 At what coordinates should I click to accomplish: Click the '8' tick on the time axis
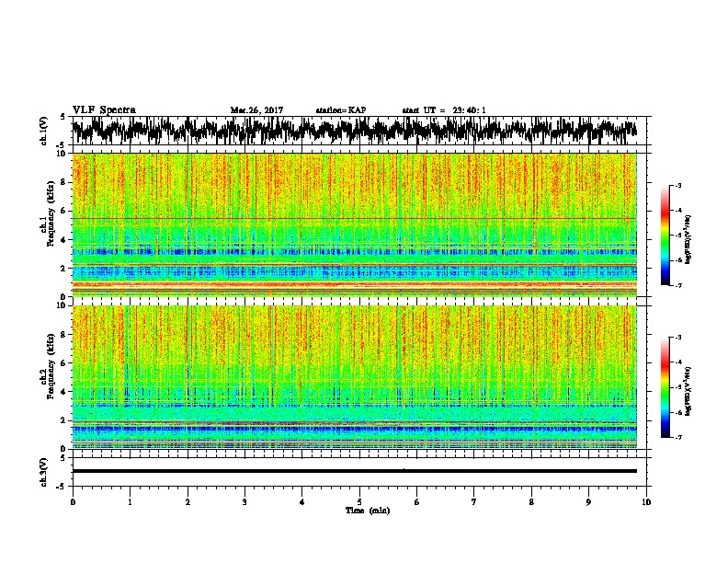click(x=531, y=502)
